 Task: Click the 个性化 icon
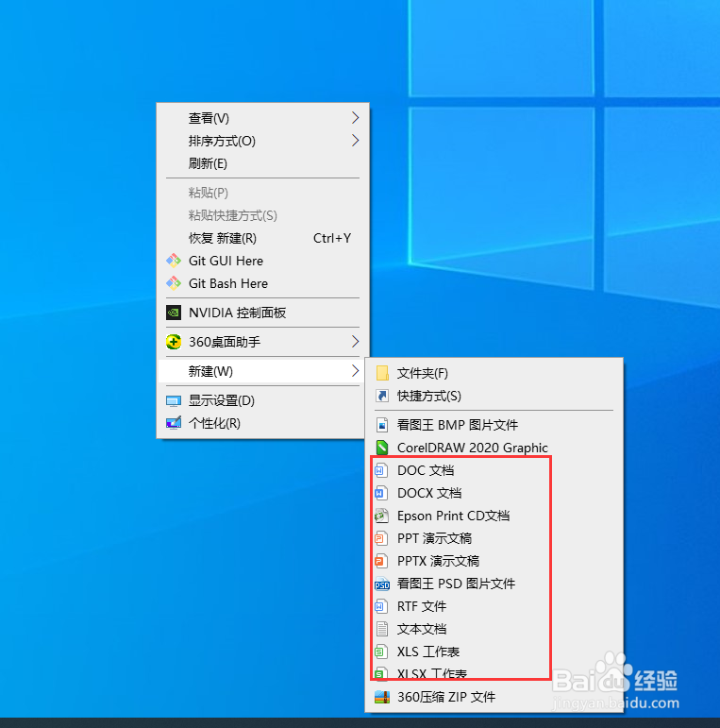pyautogui.click(x=174, y=423)
